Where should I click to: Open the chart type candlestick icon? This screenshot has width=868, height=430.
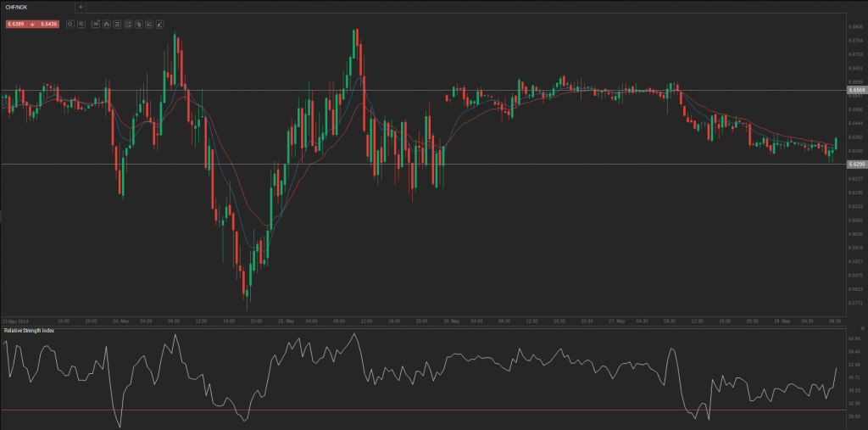pyautogui.click(x=106, y=24)
